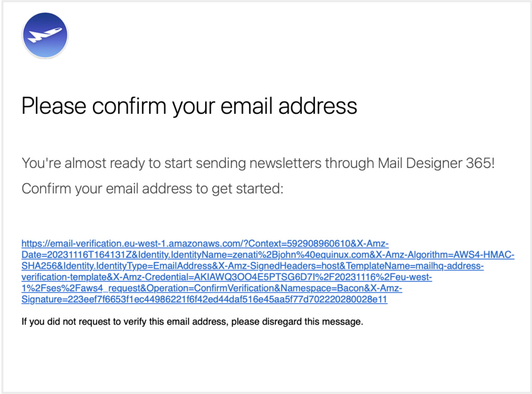Click the blue airplane logo icon
Image resolution: width=532 pixels, height=394 pixels.
(x=45, y=35)
